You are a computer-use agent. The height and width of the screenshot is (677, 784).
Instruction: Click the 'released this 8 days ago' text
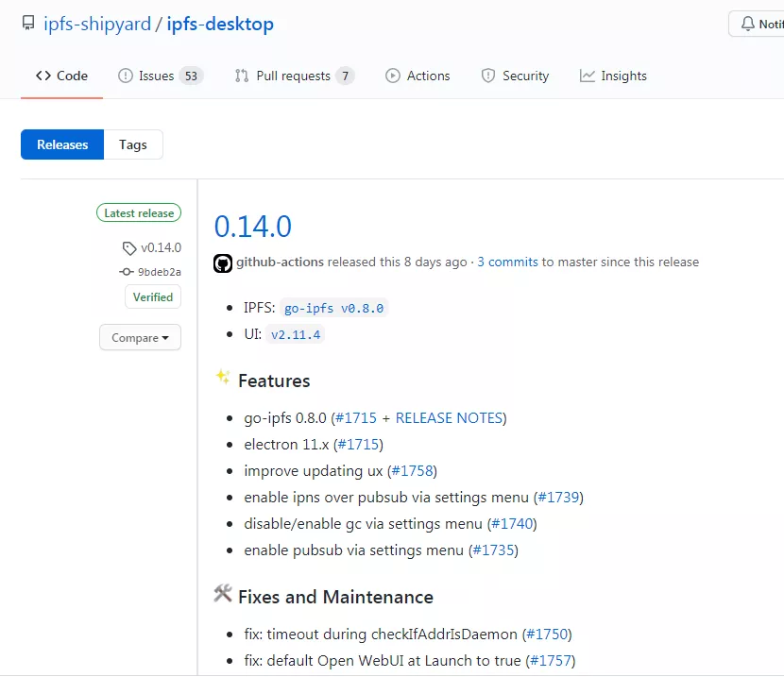click(x=397, y=262)
